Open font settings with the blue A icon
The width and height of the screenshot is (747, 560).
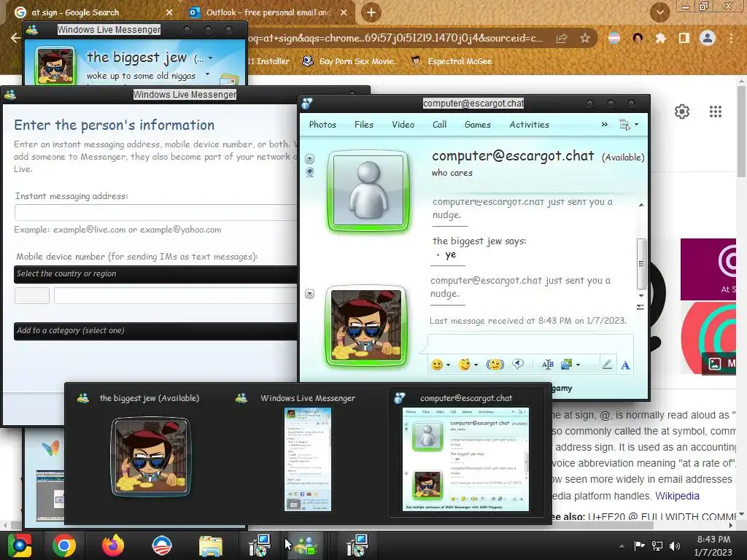(x=625, y=365)
